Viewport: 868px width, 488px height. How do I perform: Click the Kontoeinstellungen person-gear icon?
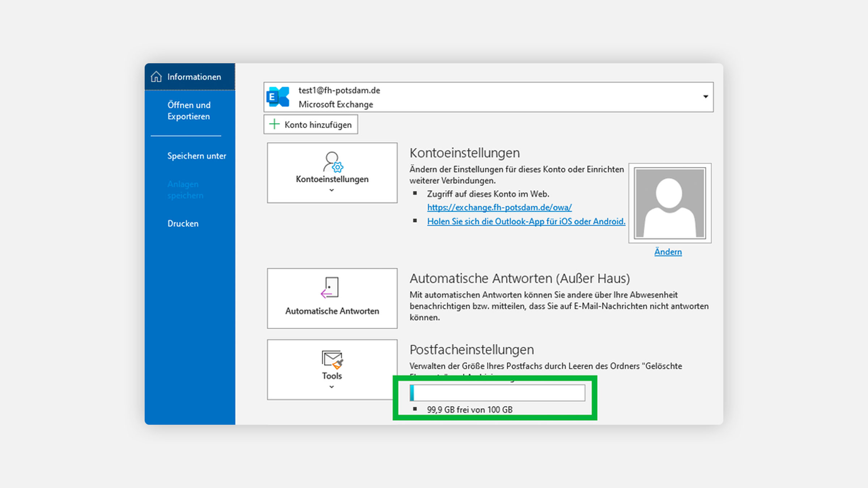[x=333, y=162]
